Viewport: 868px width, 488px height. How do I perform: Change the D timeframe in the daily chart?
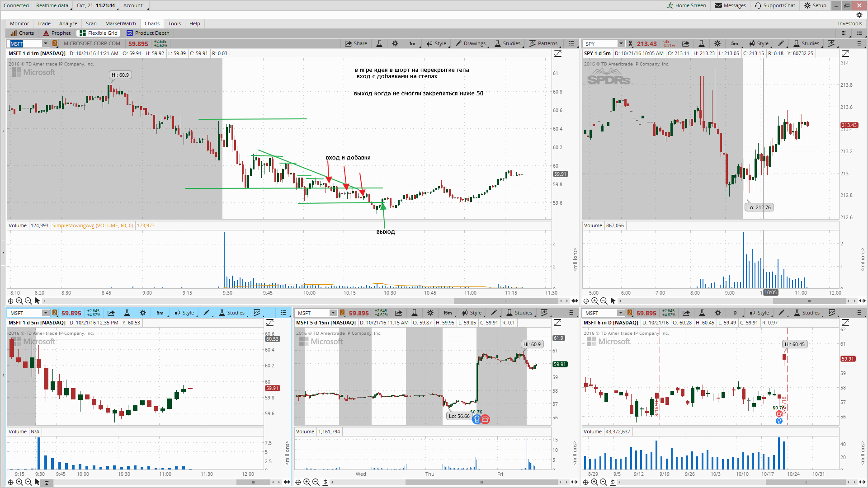click(x=735, y=313)
